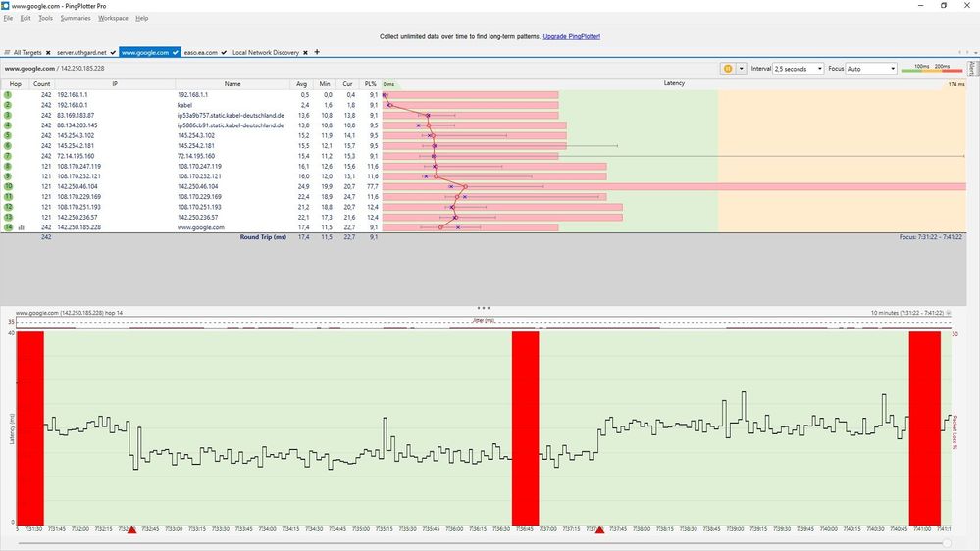Image resolution: width=980 pixels, height=551 pixels.
Task: Open the Workspace menu
Action: click(x=113, y=18)
